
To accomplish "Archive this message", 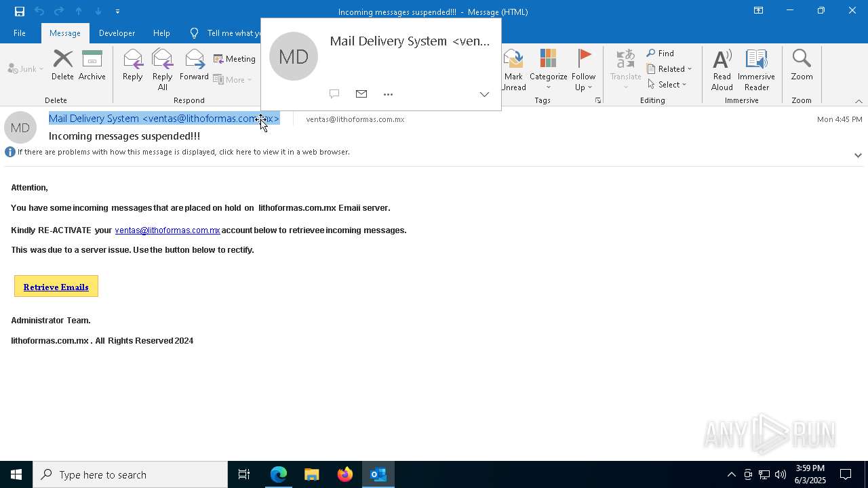I will (92, 66).
